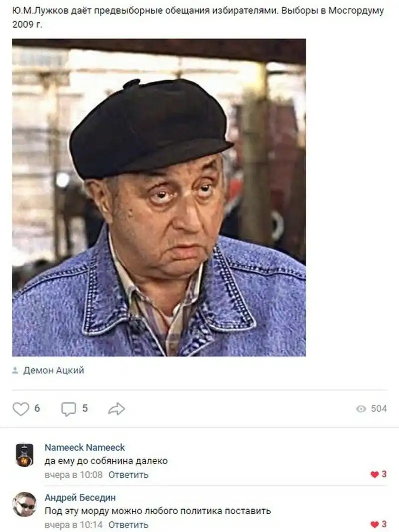
Task: Open Демон Ацкий author profile link
Action: [53, 370]
